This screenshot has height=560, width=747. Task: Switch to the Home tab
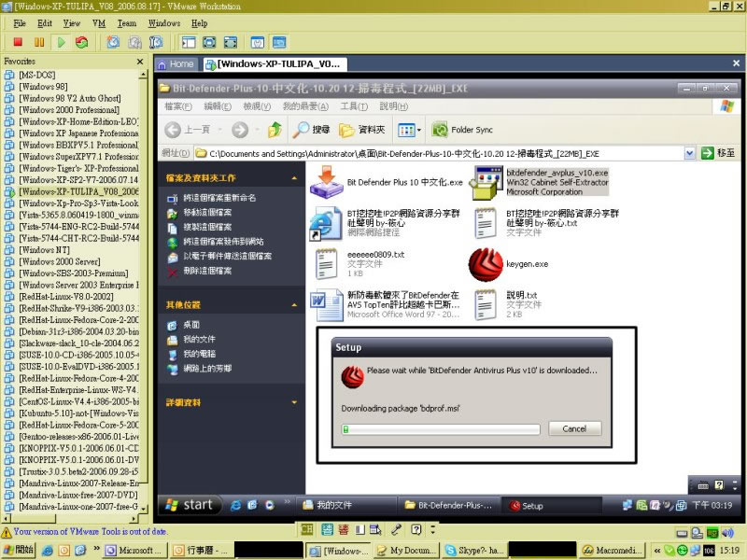click(x=176, y=63)
